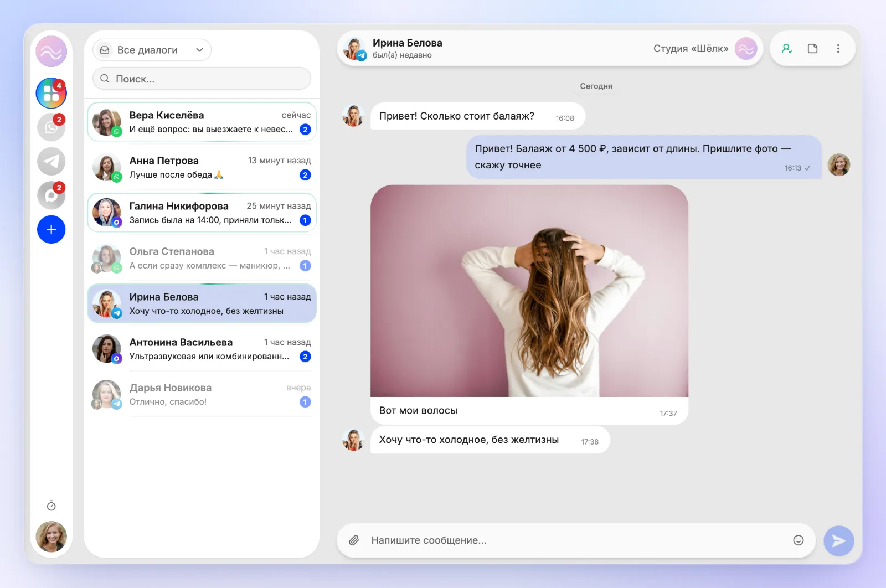Click Ирина Белова avatar in chat header

[354, 49]
